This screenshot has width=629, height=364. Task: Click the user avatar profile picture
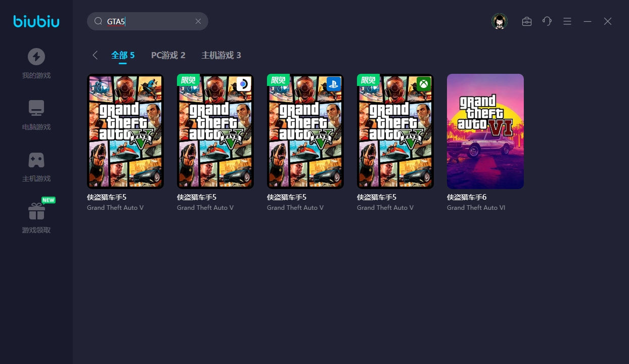pos(500,21)
